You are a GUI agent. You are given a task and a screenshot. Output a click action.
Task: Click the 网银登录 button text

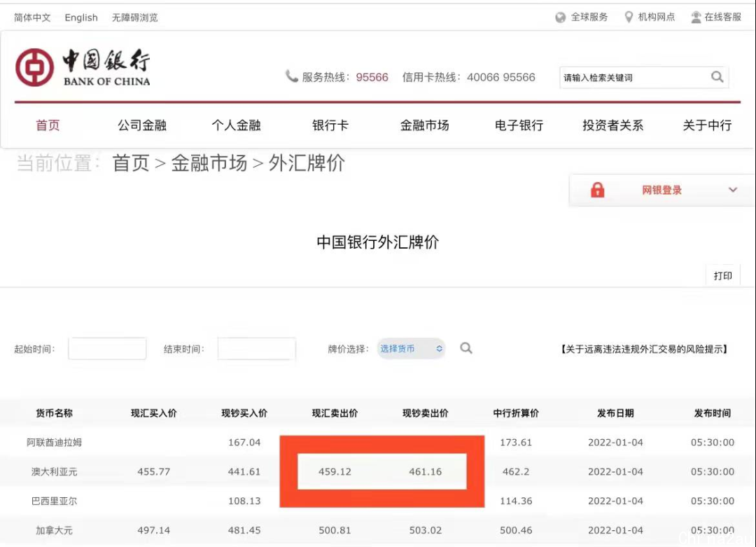pyautogui.click(x=661, y=190)
